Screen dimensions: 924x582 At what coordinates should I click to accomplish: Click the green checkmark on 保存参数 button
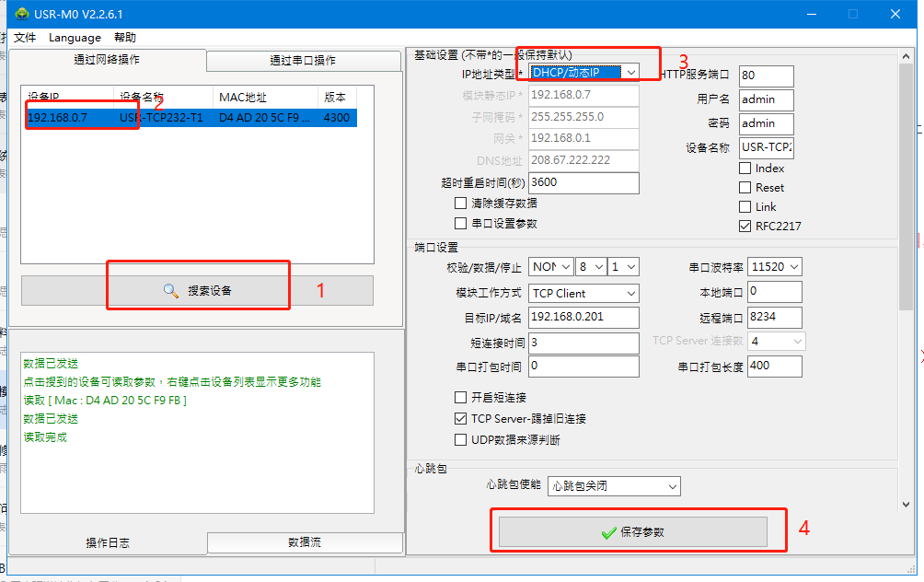(608, 532)
